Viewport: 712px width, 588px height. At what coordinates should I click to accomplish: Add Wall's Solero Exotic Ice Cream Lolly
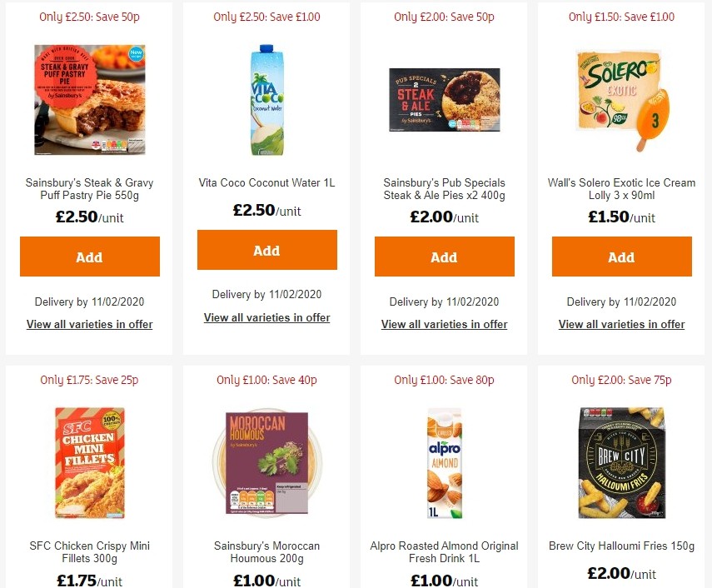point(621,257)
